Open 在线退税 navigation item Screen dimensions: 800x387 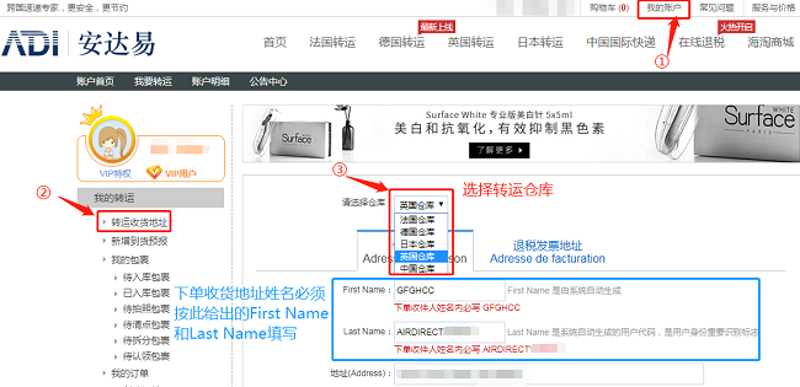[x=702, y=42]
